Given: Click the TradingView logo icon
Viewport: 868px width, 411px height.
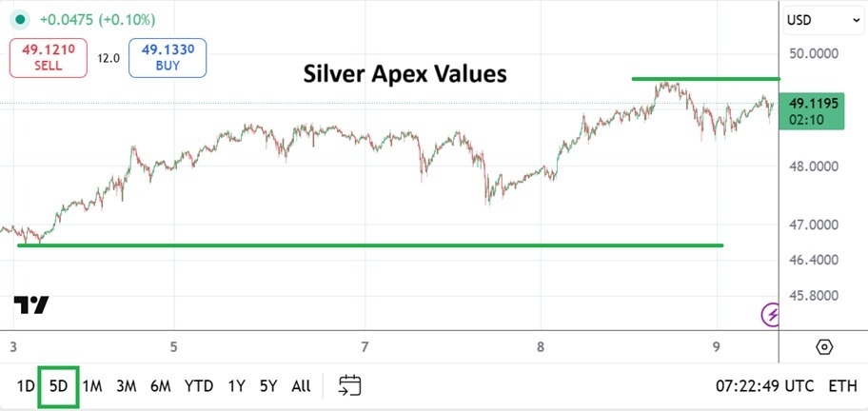Looking at the screenshot, I should point(31,305).
